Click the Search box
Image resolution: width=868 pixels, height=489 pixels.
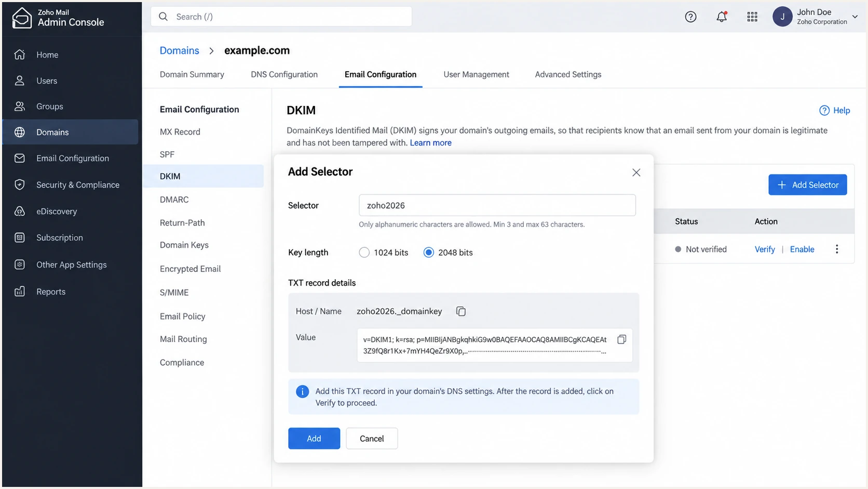point(281,17)
